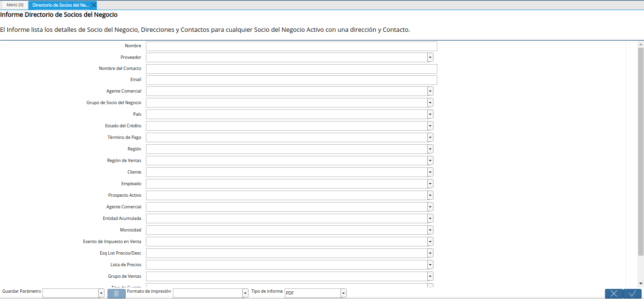Screen dimensions: 644x299
Task: Click the Lista de Precios label
Action: 126,265
